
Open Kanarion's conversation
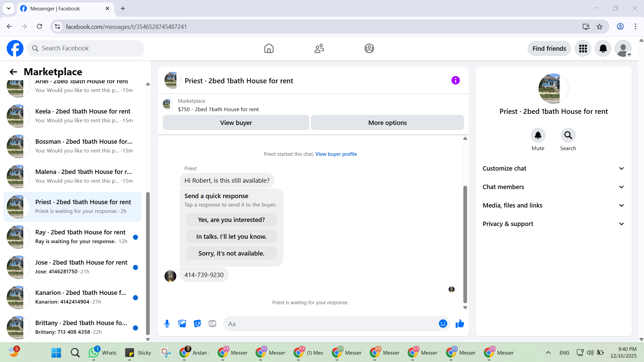(72, 297)
